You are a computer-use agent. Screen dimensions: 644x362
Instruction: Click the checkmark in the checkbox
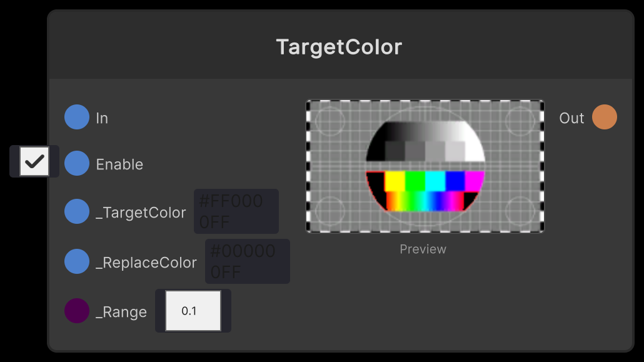tap(34, 161)
